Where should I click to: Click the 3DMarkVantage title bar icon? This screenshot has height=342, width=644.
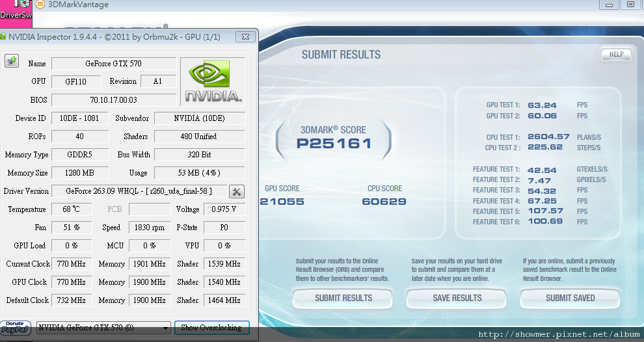pos(40,5)
